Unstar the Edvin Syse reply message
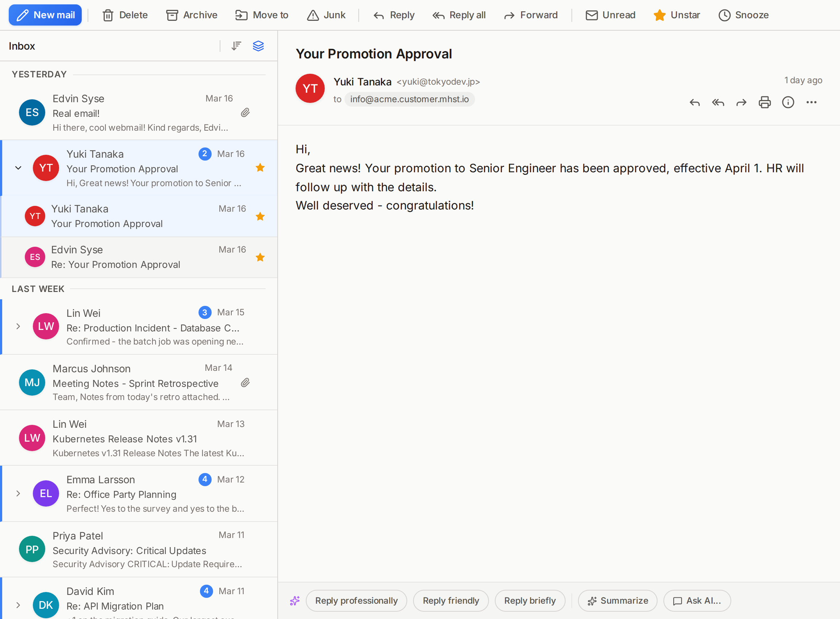 click(260, 257)
